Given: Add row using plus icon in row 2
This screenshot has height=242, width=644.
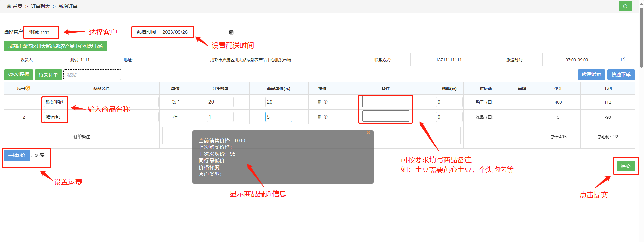Looking at the screenshot, I should (326, 117).
